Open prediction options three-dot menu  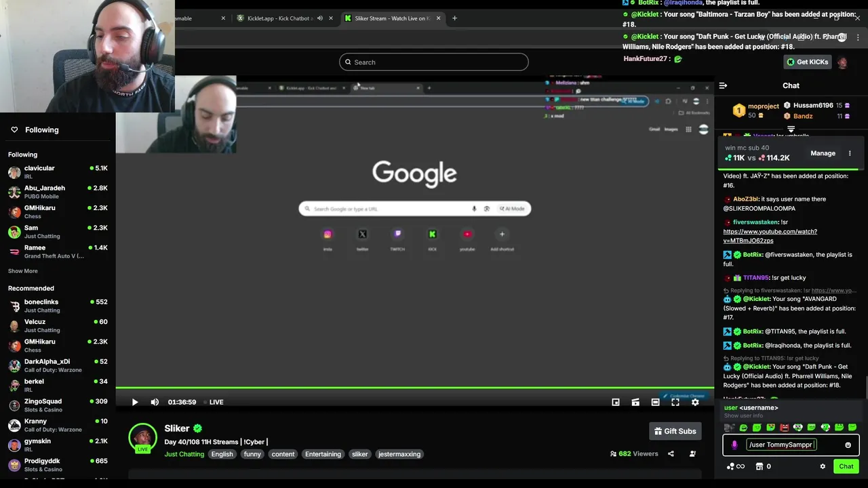pyautogui.click(x=850, y=153)
